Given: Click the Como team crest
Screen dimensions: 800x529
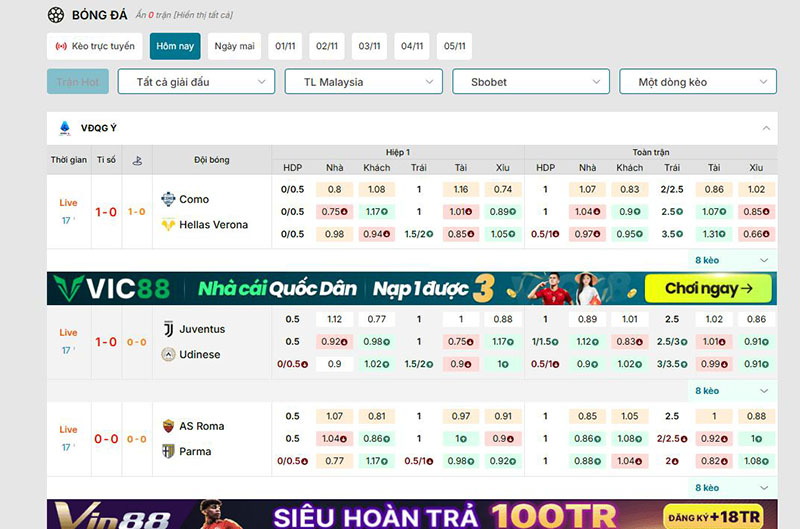Looking at the screenshot, I should pyautogui.click(x=168, y=199).
